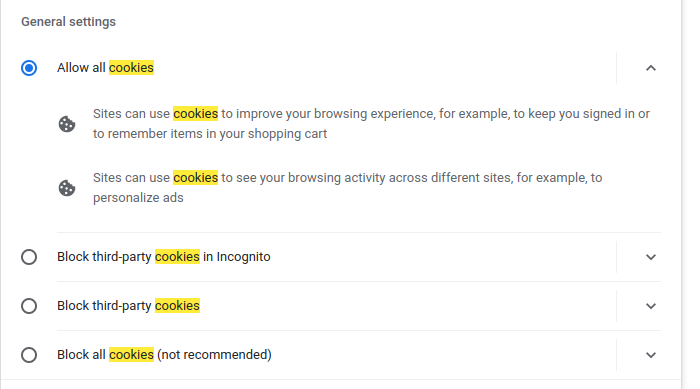Choose the Block third-party cookies radio option

coord(29,306)
